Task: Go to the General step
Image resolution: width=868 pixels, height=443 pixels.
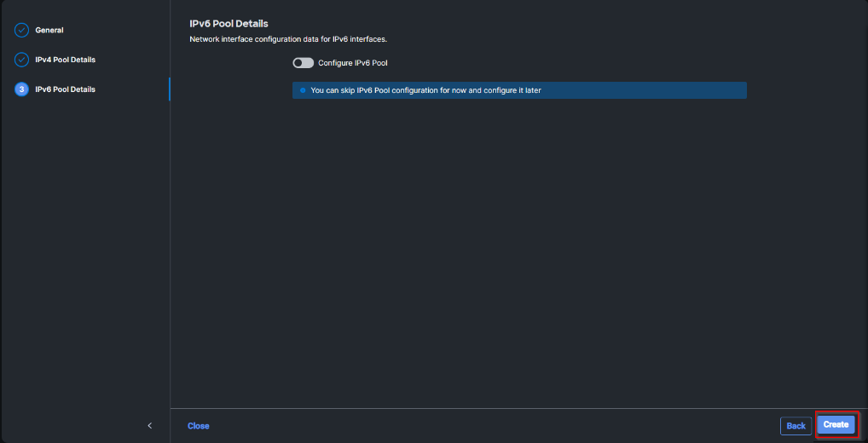Action: [49, 31]
